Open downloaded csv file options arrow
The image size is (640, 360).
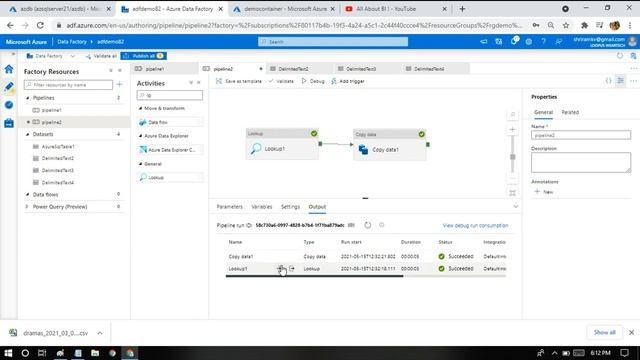(100, 333)
